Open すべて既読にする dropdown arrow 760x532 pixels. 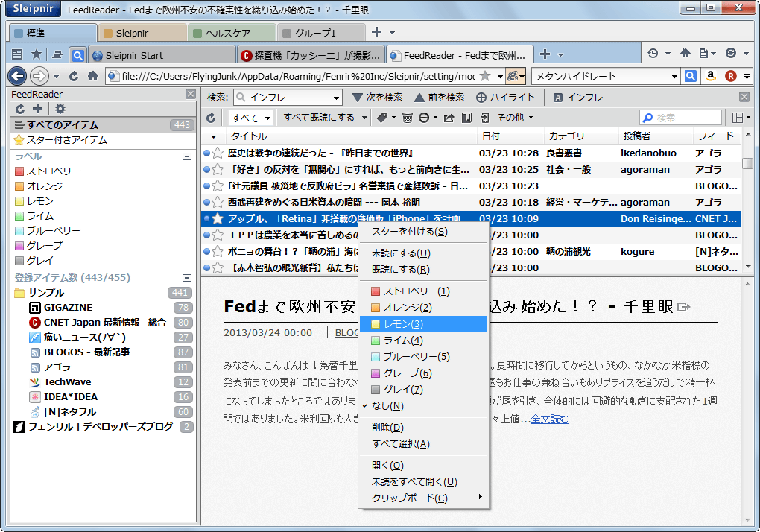pos(364,118)
